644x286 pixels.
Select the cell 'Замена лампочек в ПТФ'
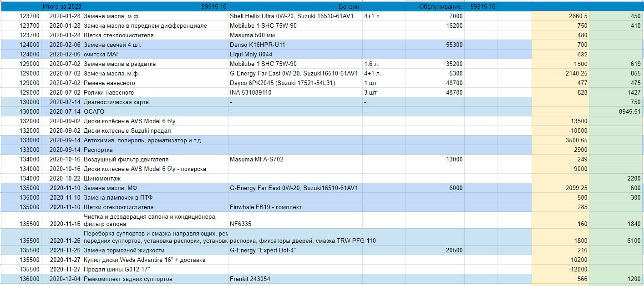[155, 198]
